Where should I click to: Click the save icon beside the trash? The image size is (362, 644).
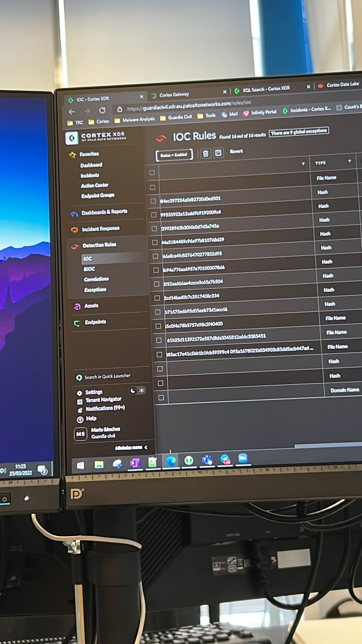[x=218, y=153]
